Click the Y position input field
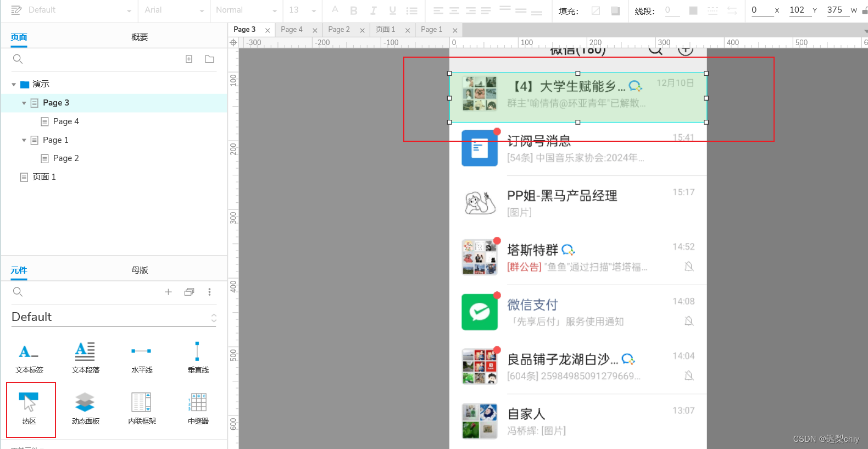This screenshot has height=449, width=868. tap(800, 10)
